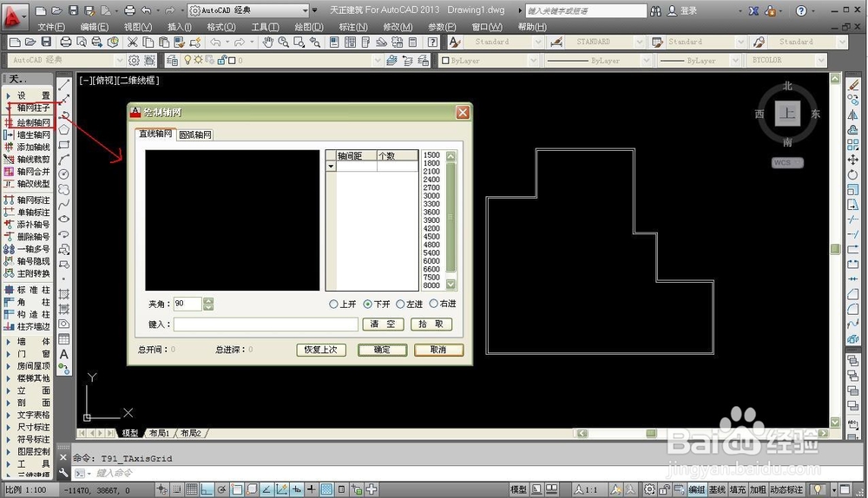Click the binoculars search icon

pos(655,10)
